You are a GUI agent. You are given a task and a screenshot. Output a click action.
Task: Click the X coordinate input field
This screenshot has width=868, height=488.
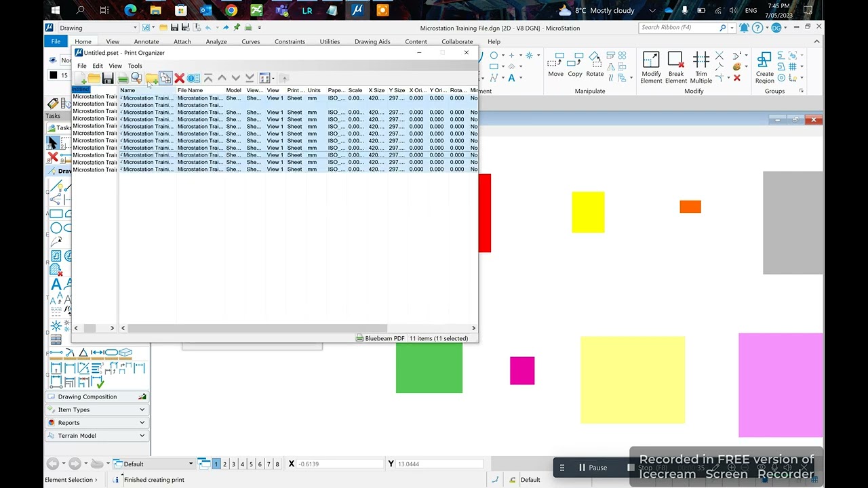(340, 464)
